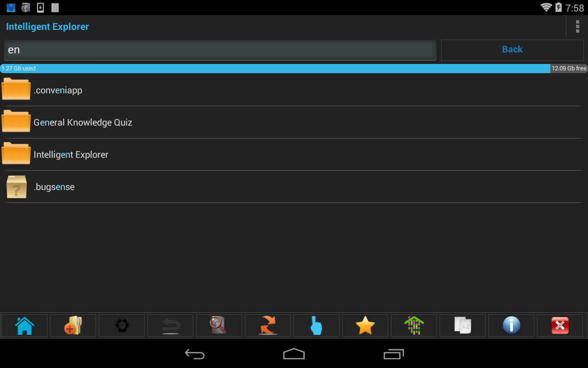
Task: Tap the x2 duplicate pages icon
Action: pyautogui.click(x=463, y=326)
